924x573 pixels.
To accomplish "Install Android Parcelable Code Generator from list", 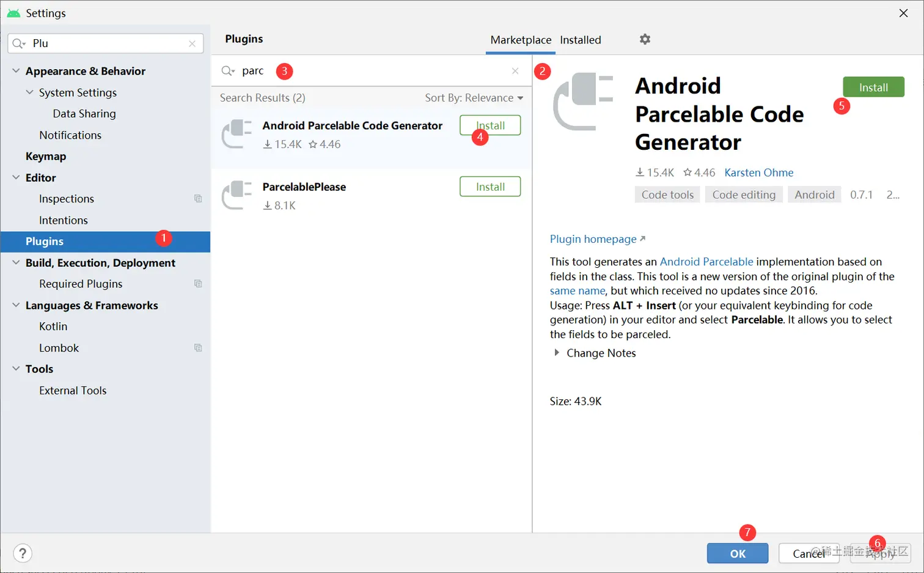I will coord(490,125).
